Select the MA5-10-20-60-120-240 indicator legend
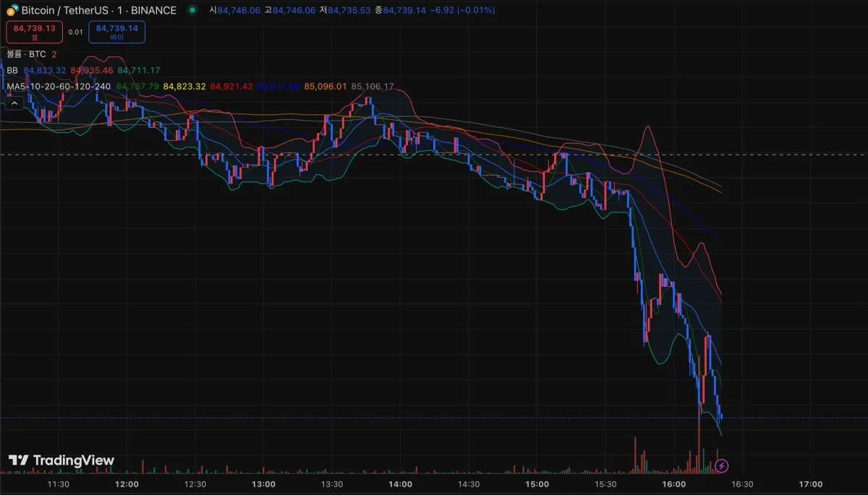 pyautogui.click(x=59, y=86)
